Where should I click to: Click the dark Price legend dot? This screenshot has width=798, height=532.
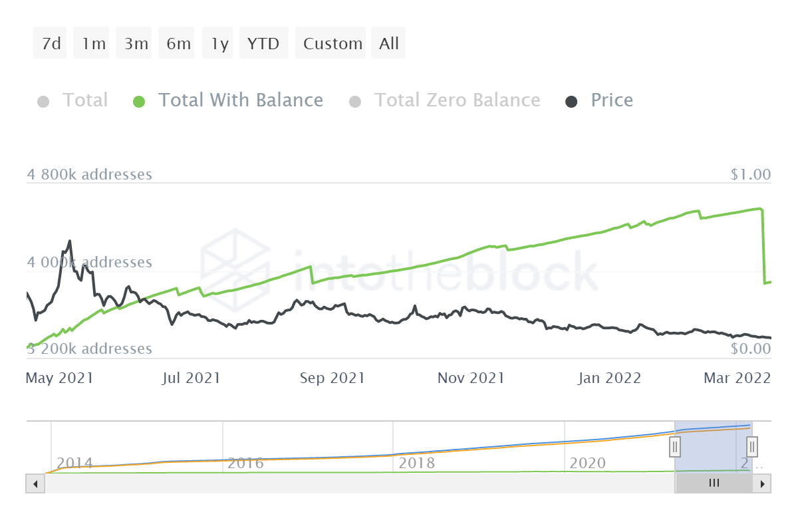coord(571,102)
